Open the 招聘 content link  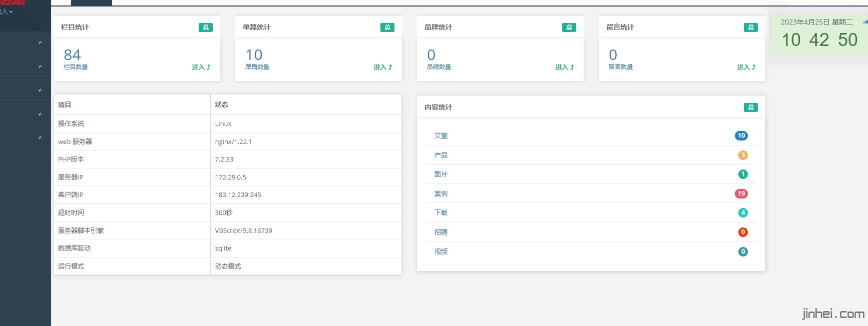441,232
